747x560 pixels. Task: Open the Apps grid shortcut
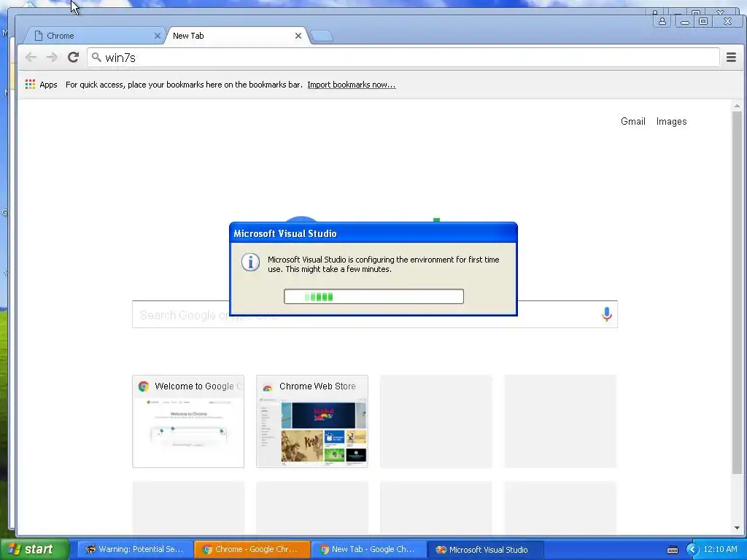(x=30, y=85)
